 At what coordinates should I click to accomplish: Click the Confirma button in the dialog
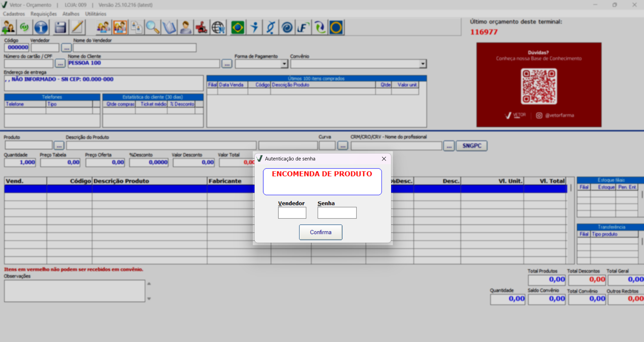click(321, 232)
